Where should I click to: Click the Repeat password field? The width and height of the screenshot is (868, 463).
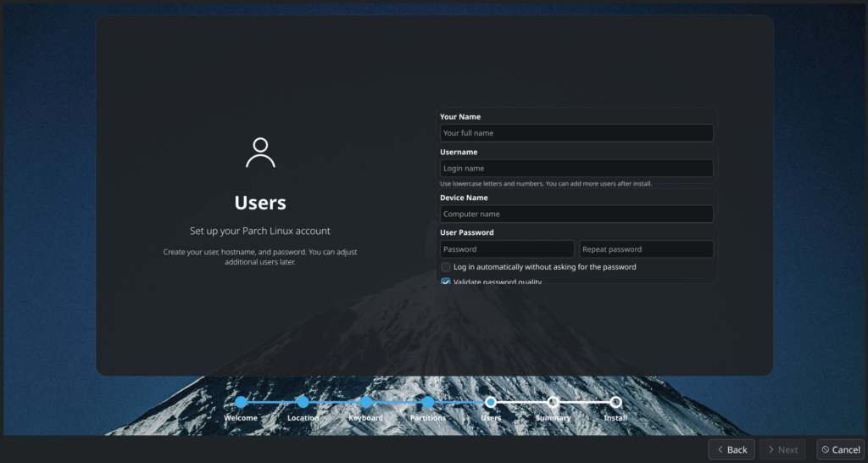[646, 249]
